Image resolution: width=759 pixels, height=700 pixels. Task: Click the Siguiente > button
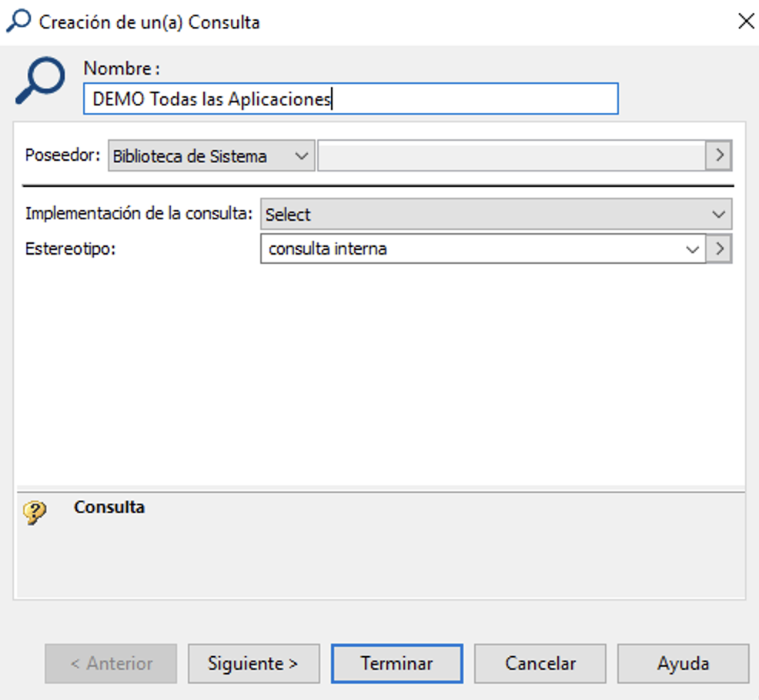pos(254,663)
